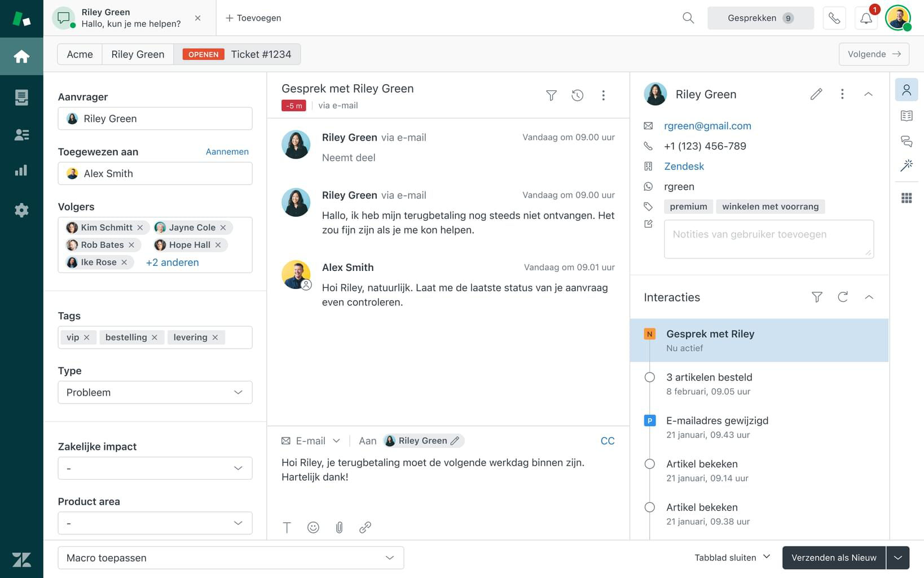Open the Views icon in left sidebar

click(21, 98)
